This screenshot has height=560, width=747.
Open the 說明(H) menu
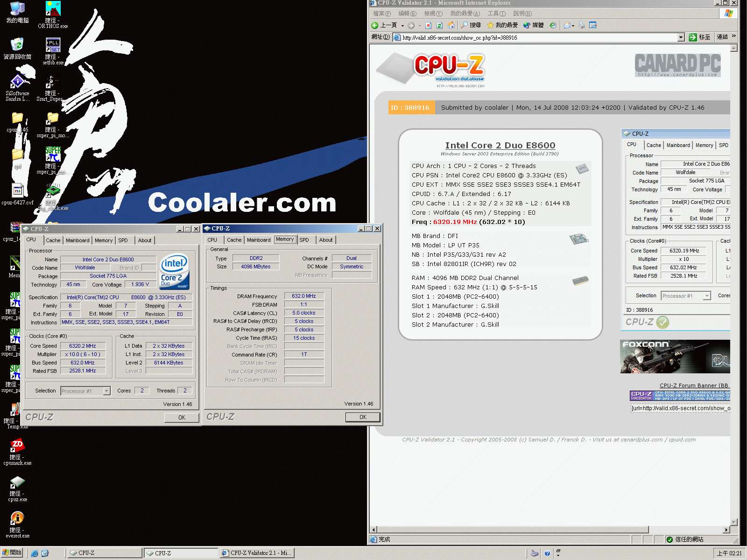[522, 14]
